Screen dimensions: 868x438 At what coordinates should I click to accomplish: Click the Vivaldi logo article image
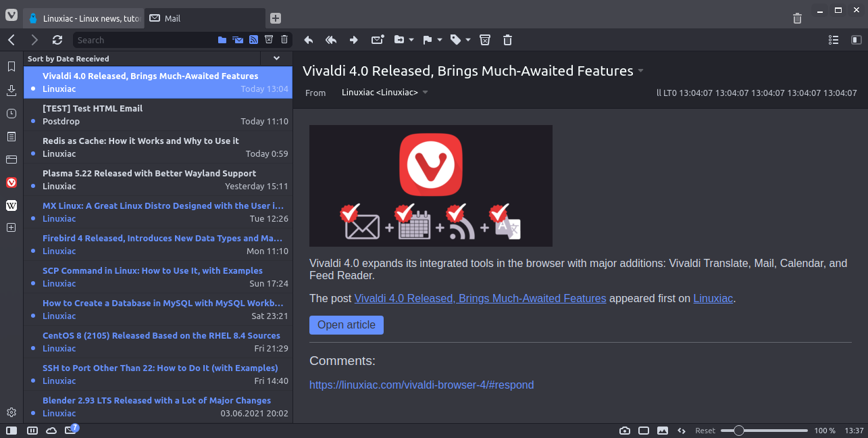431,186
